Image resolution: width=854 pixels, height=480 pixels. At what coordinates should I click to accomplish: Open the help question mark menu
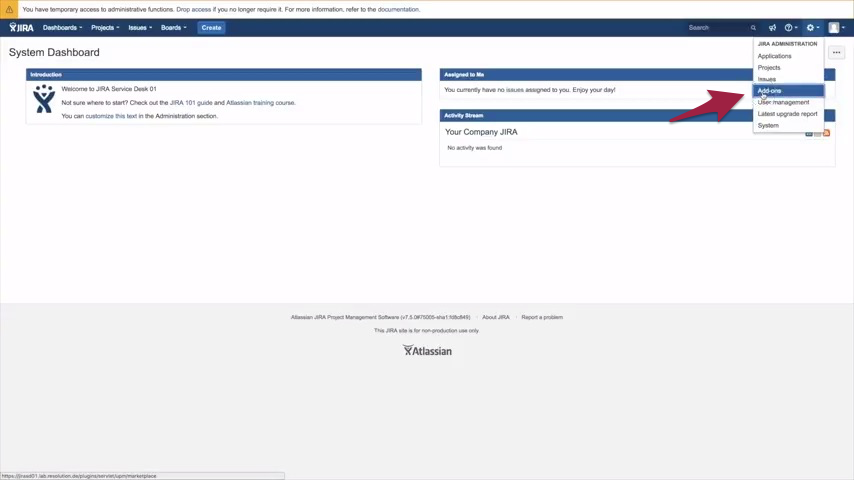coord(790,27)
